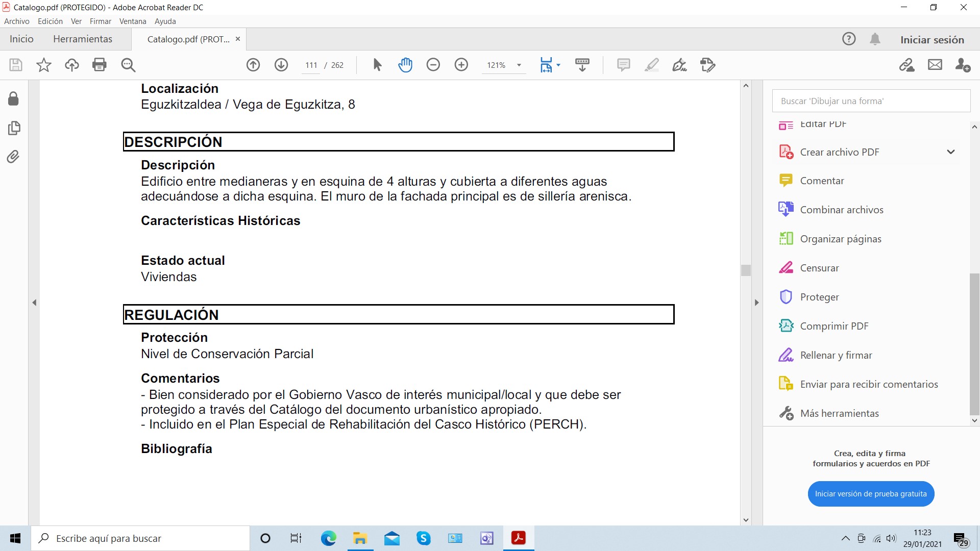The height and width of the screenshot is (551, 980).
Task: Open Microsoft Edge from the taskbar
Action: click(x=329, y=538)
